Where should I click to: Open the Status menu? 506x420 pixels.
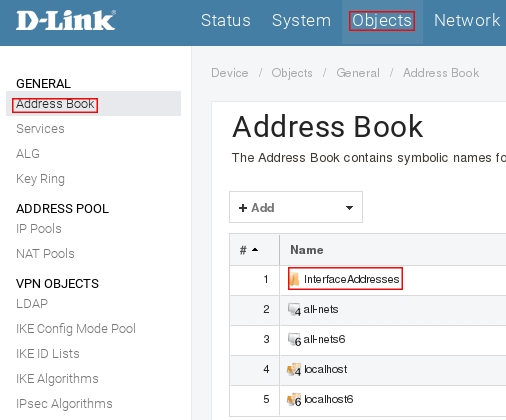226,20
